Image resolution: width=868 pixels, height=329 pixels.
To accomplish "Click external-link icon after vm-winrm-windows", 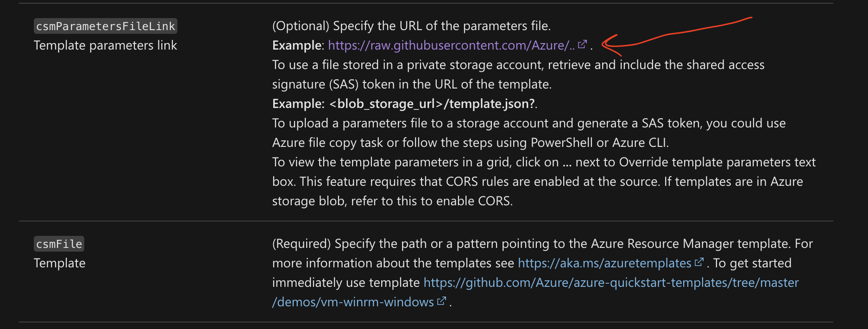I will coord(442,301).
